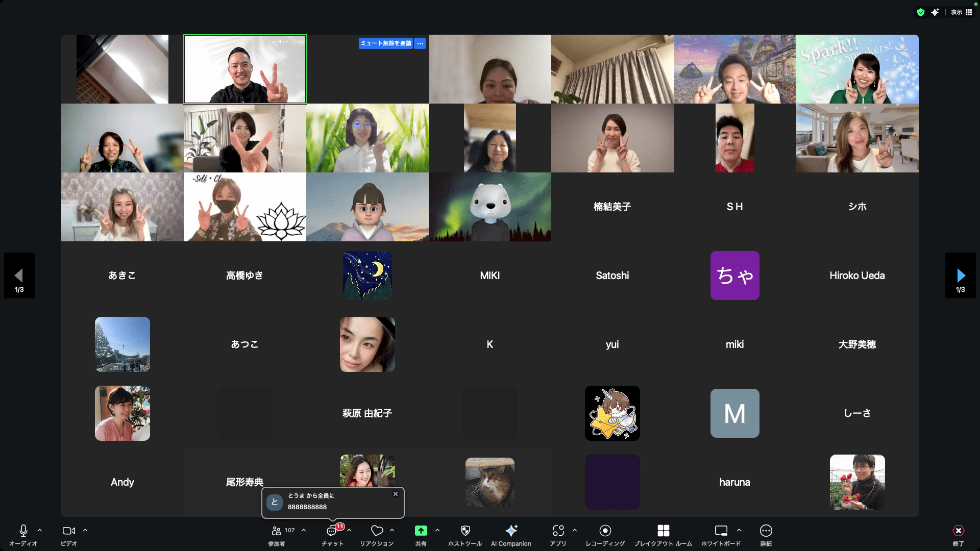980x551 pixels.
Task: Click the green Share screen icon
Action: tap(421, 531)
